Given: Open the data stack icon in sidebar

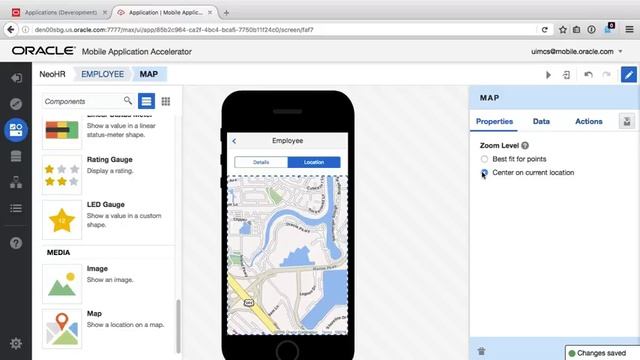Looking at the screenshot, I should (x=16, y=156).
